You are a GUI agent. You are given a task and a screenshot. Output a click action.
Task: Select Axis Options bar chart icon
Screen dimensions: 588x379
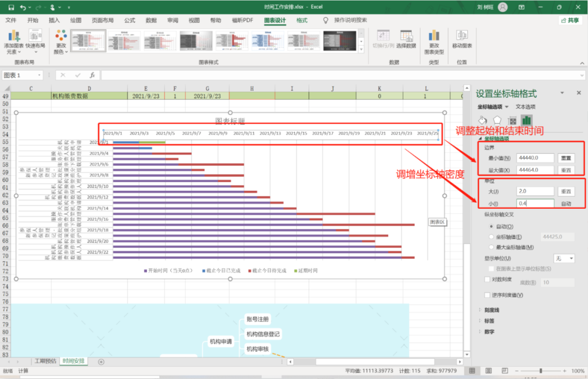[526, 120]
